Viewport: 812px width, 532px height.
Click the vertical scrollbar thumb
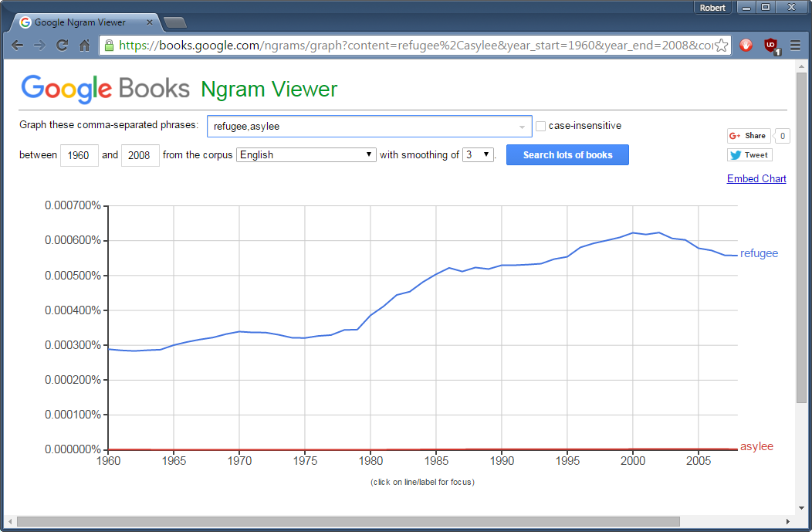coord(801,237)
